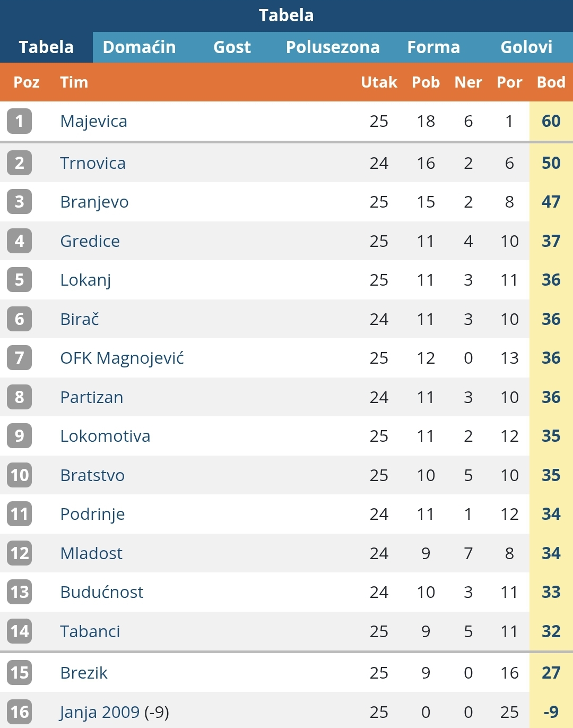Open the Majevica team link
This screenshot has height=728, width=573.
[94, 121]
